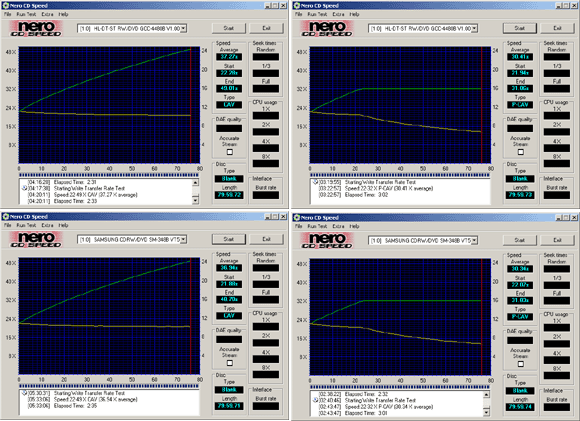
Task: Click the title bar icon of the HL-DT-ST P-CAV window
Action: [x=297, y=6]
